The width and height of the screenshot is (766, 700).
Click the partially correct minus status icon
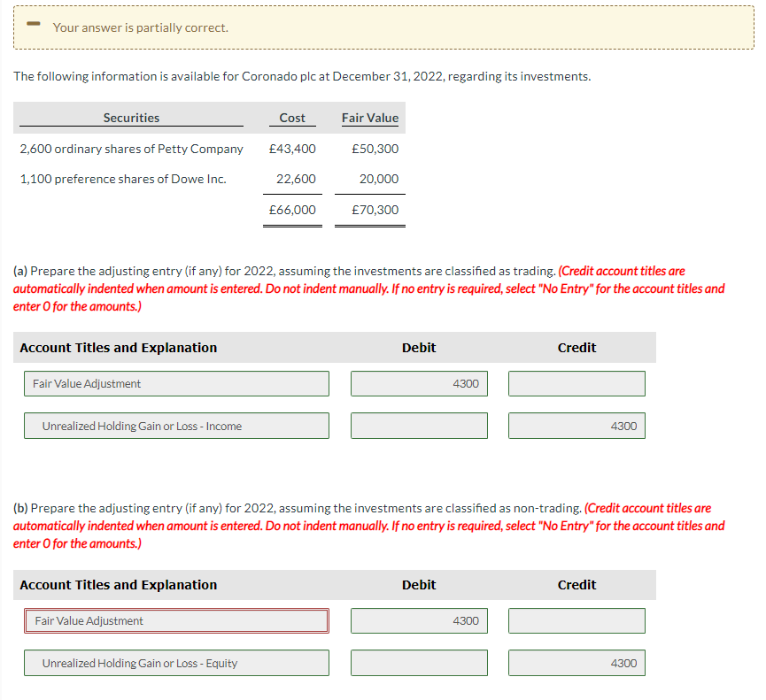click(x=34, y=23)
